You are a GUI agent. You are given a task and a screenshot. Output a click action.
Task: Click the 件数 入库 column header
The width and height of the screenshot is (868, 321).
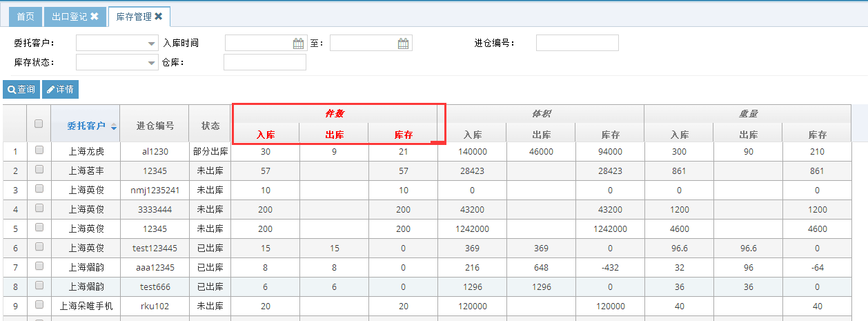tap(265, 135)
